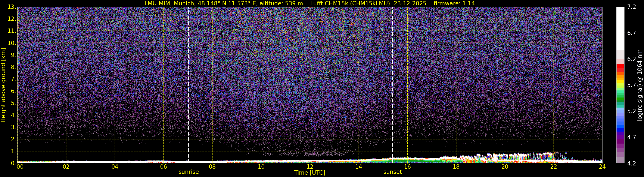Image resolution: width=644 pixels, height=177 pixels.
Task: Click the '8.' tick on the height axis
Action: point(13,67)
